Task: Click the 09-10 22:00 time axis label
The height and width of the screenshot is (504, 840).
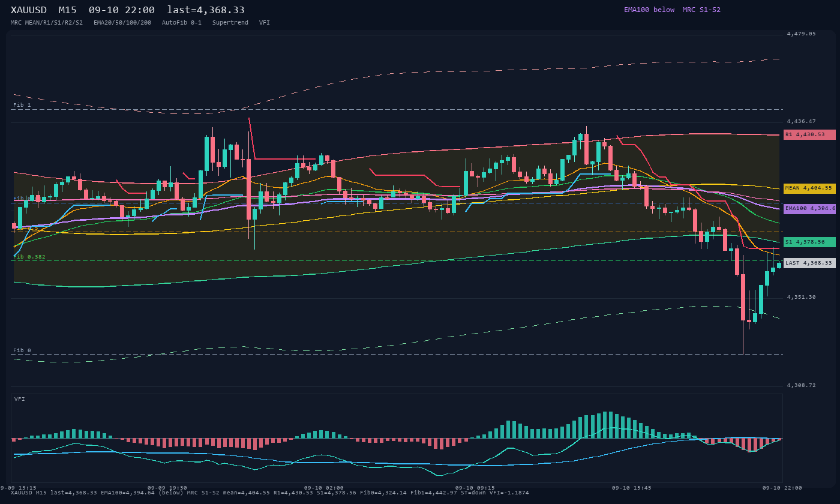Action: pos(782,488)
